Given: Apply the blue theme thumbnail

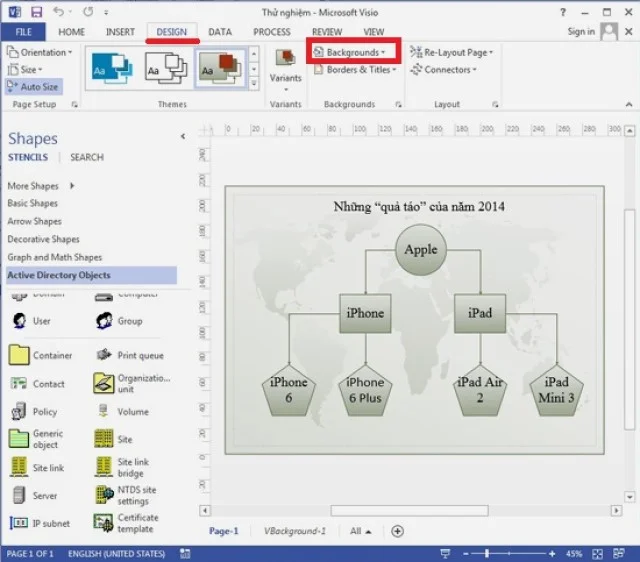Looking at the screenshot, I should click(x=111, y=67).
